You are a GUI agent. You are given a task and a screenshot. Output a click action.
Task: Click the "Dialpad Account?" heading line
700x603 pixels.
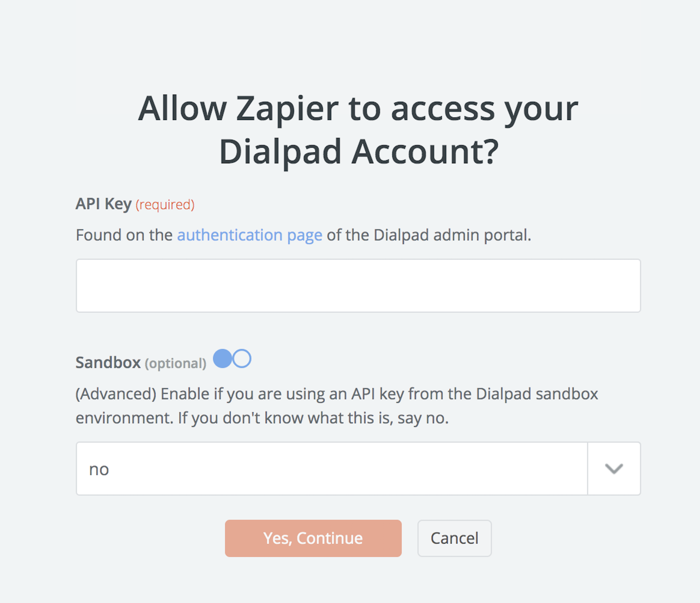(359, 152)
